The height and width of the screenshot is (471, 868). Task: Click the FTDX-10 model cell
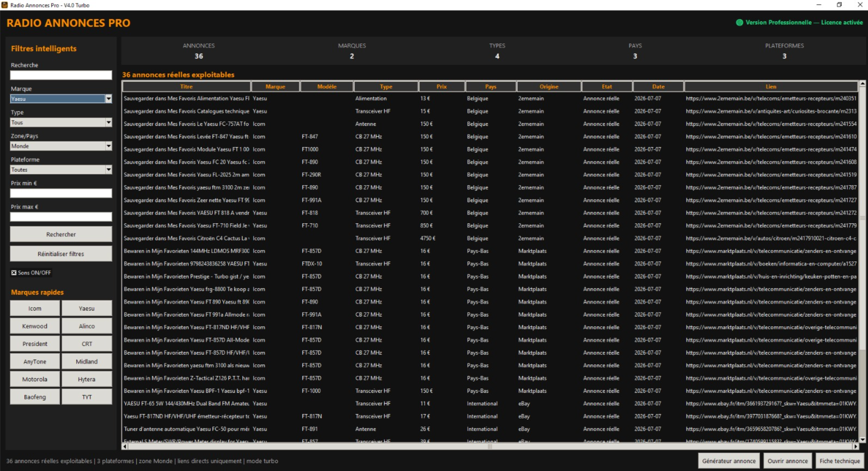(x=312, y=264)
